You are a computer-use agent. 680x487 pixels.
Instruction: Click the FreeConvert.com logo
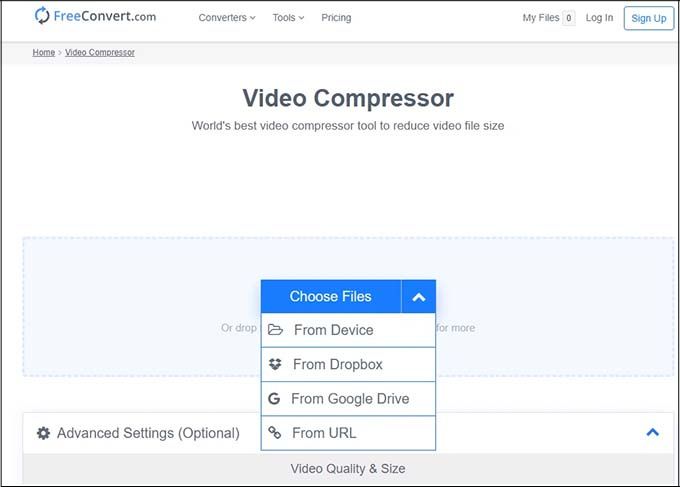point(95,16)
